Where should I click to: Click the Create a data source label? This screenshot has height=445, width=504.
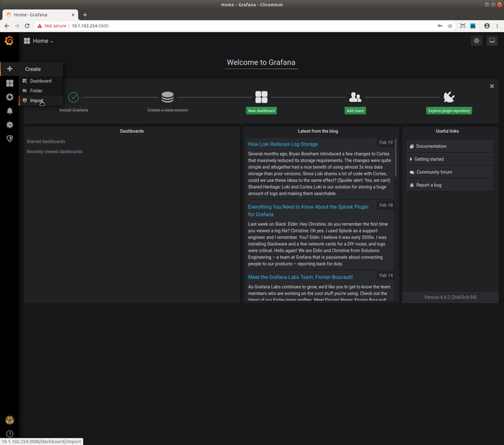click(x=168, y=110)
